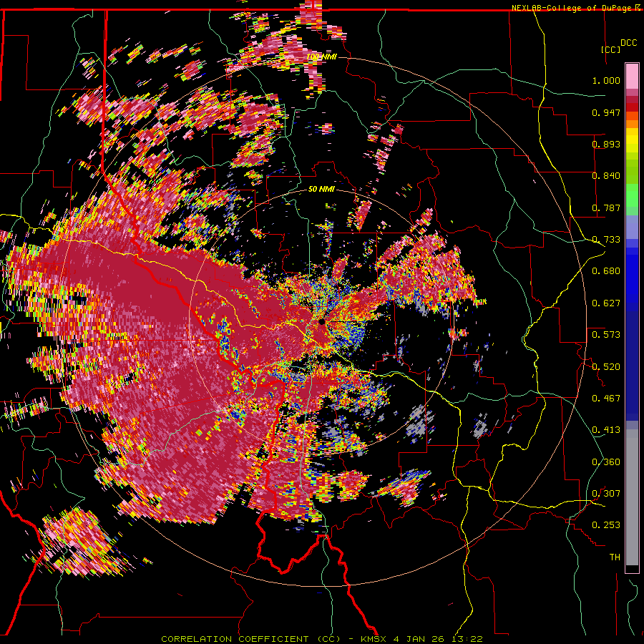Click the 0.253 scale value
Screen dimensions: 644x644
point(606,525)
